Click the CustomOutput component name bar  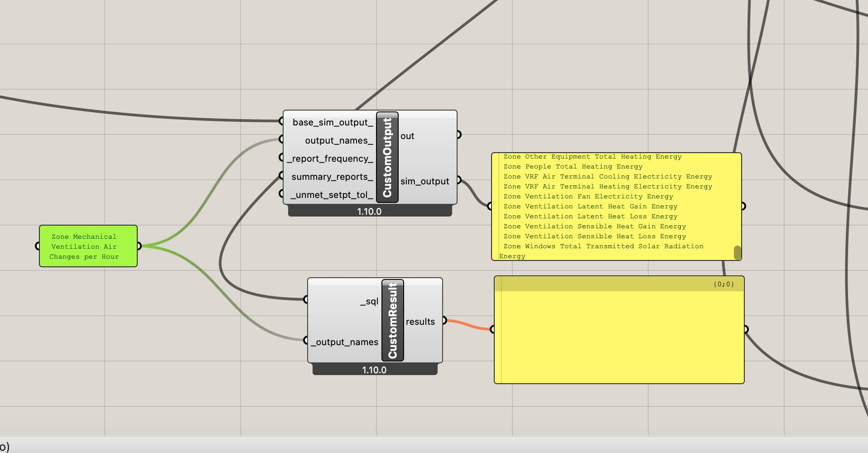point(387,157)
